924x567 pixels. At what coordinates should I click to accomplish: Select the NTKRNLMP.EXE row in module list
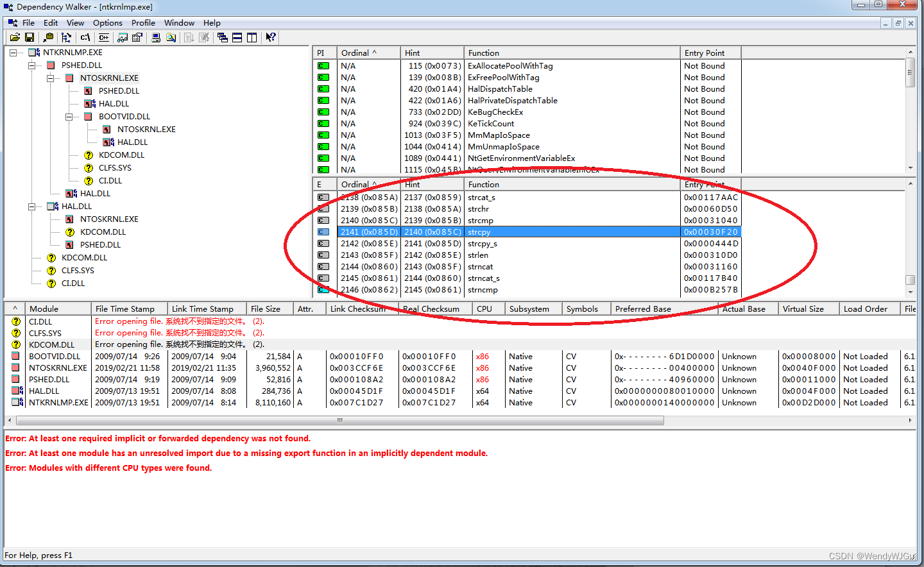(x=461, y=403)
